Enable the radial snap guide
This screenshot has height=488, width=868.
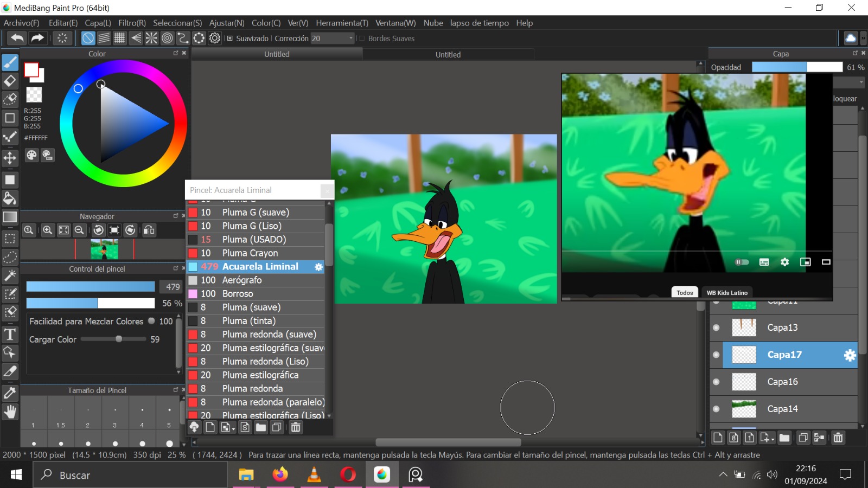pyautogui.click(x=151, y=38)
